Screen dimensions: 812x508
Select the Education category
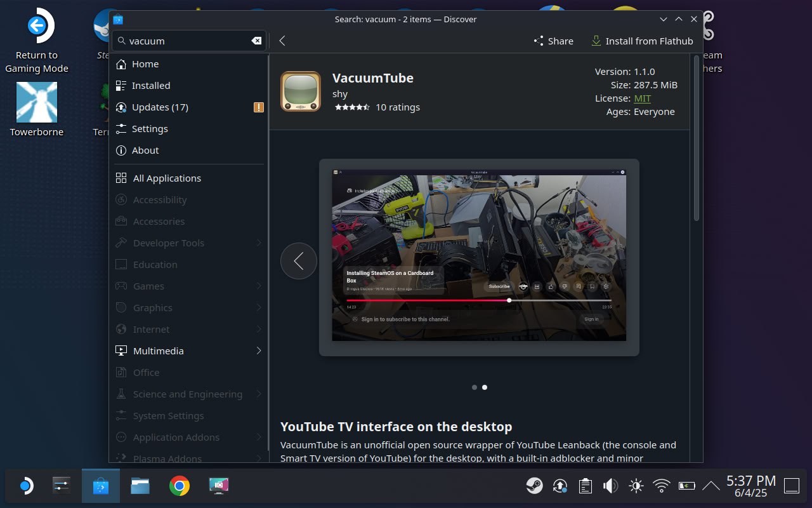click(189, 265)
